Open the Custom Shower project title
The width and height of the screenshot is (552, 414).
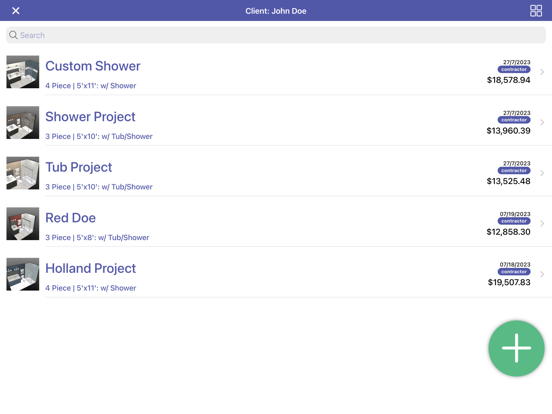point(93,66)
